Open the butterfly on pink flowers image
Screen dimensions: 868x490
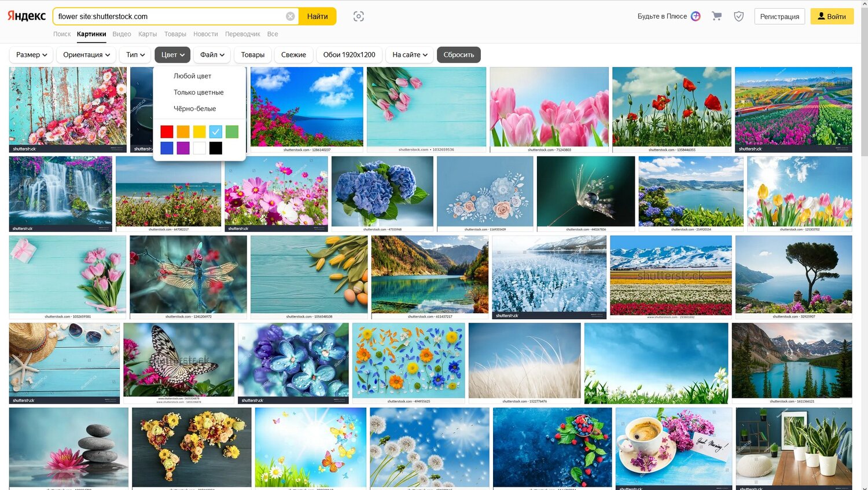tap(179, 363)
